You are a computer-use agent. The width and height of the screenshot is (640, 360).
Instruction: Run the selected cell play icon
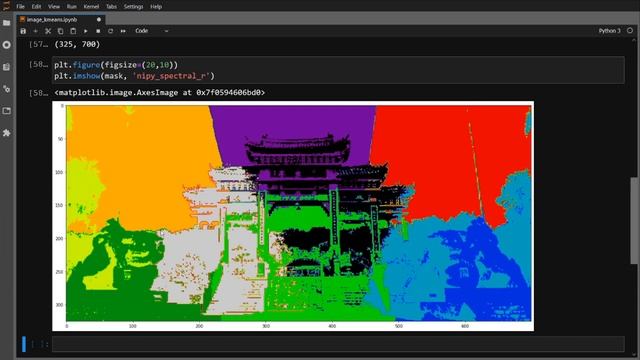tap(85, 31)
